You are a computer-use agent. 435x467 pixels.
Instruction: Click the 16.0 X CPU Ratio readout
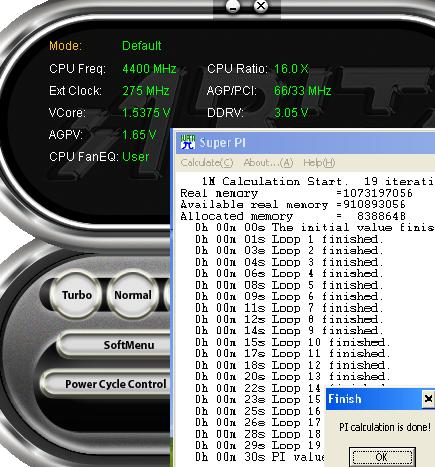coord(291,69)
